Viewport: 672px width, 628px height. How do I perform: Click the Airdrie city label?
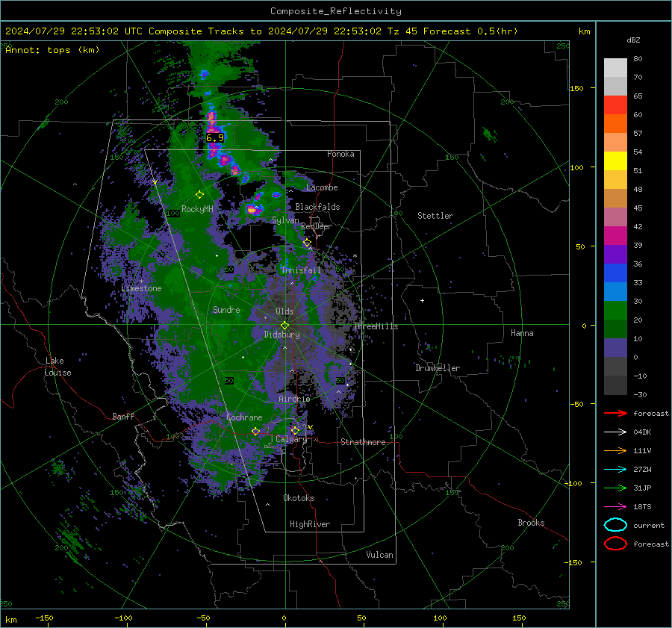[x=294, y=399]
